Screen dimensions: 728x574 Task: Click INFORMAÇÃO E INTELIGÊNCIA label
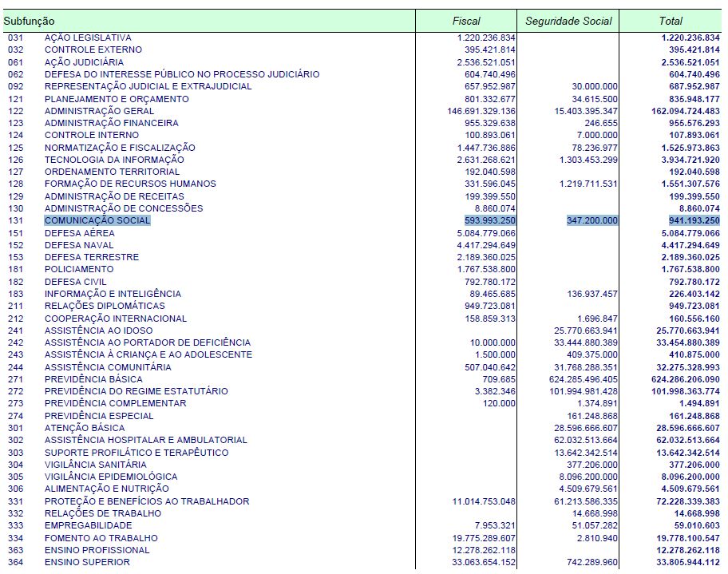coord(113,294)
